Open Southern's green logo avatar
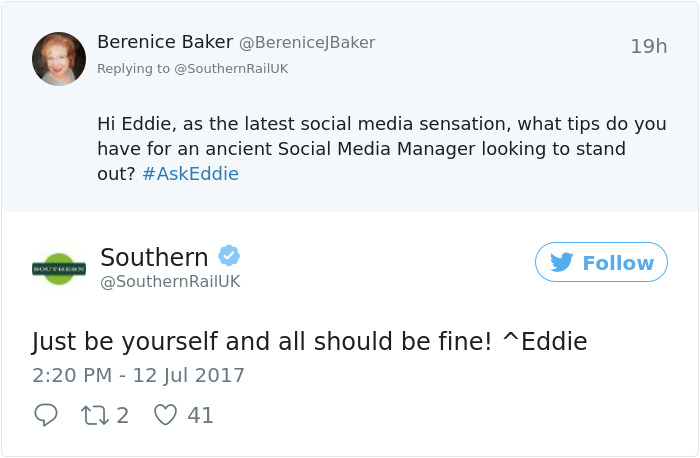The height and width of the screenshot is (458, 700). tap(59, 268)
